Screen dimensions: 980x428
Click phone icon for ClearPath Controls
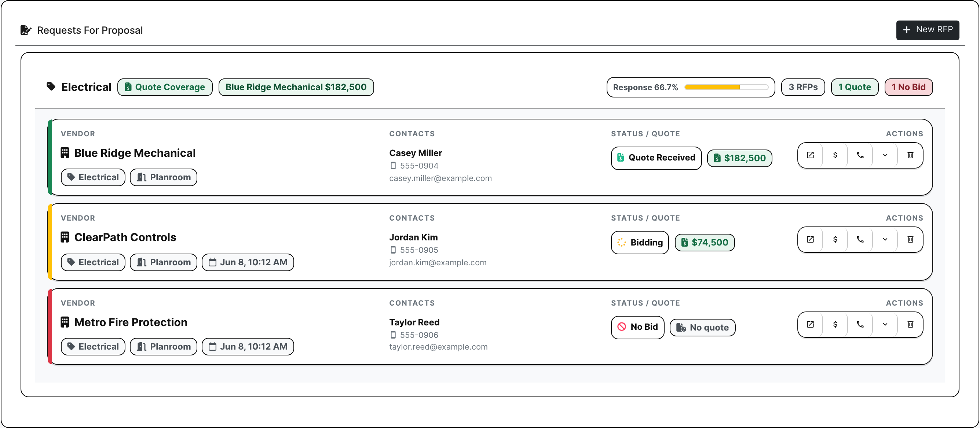(860, 239)
